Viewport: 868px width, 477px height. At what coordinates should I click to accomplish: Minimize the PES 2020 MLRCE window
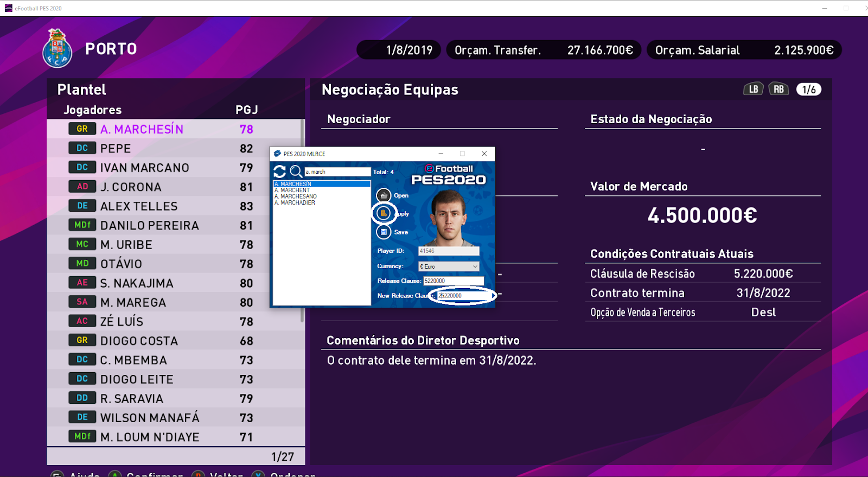[x=441, y=154]
